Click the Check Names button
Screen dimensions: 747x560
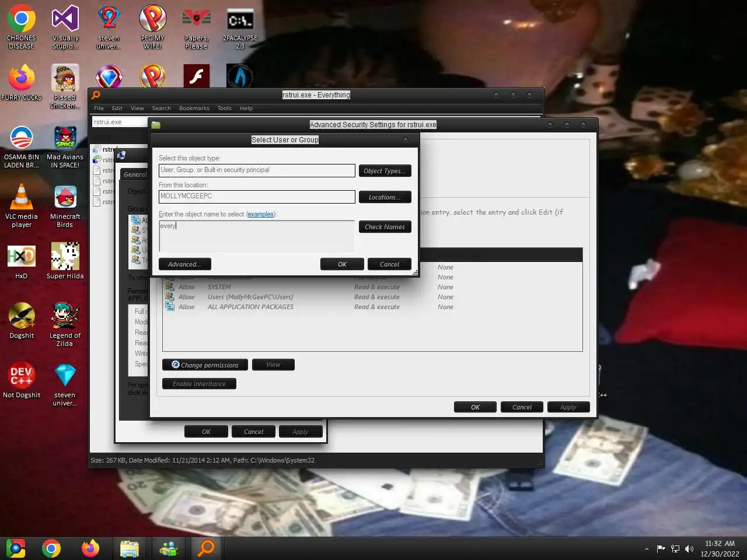click(x=385, y=227)
